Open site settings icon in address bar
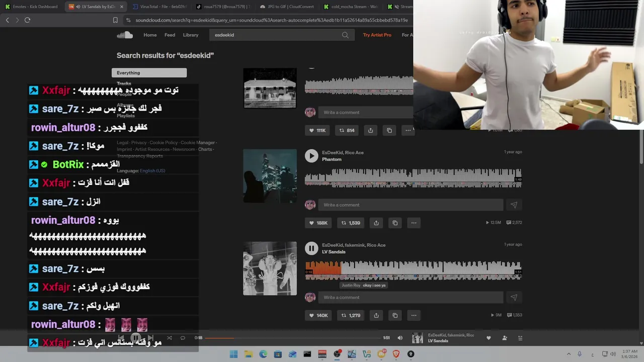 [128, 20]
